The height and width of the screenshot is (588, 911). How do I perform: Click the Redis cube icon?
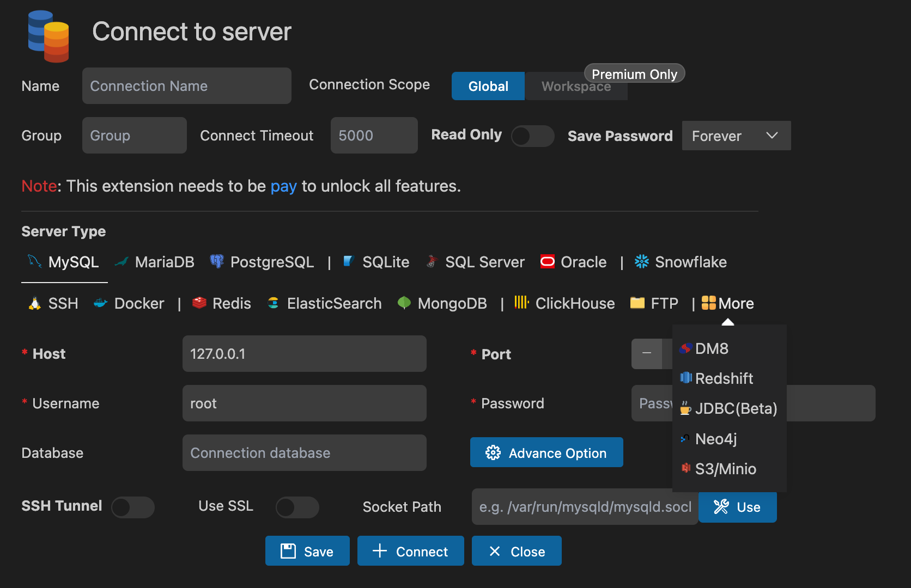[x=199, y=303]
